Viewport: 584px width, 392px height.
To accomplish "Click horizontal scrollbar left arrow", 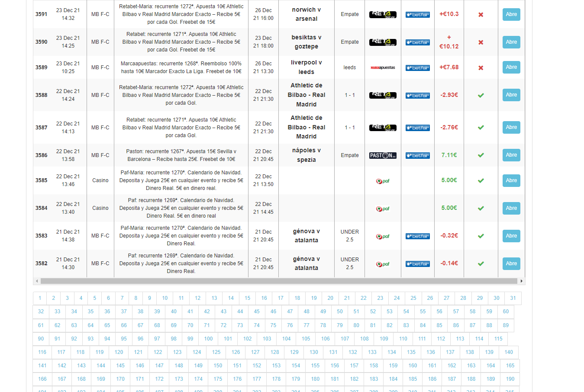I will point(37,281).
